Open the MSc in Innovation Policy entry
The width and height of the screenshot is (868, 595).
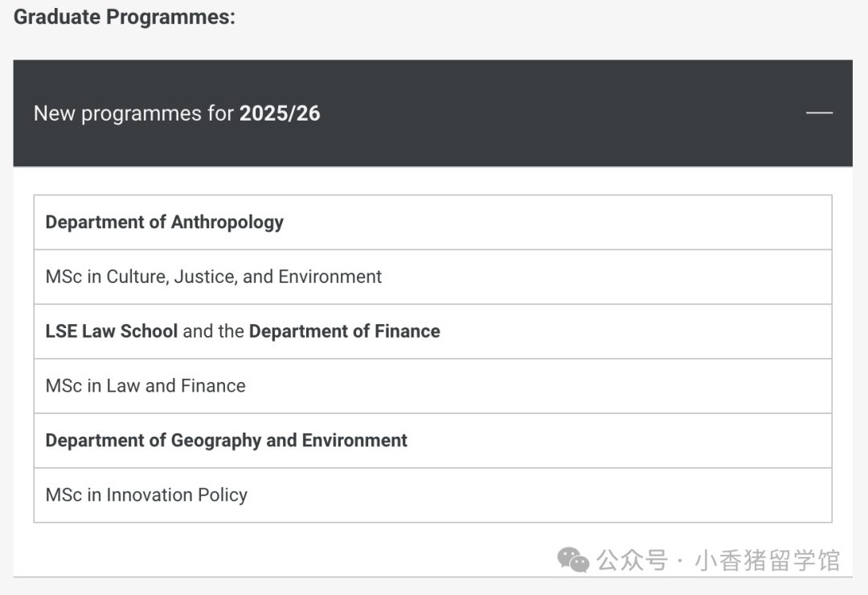[x=433, y=494]
